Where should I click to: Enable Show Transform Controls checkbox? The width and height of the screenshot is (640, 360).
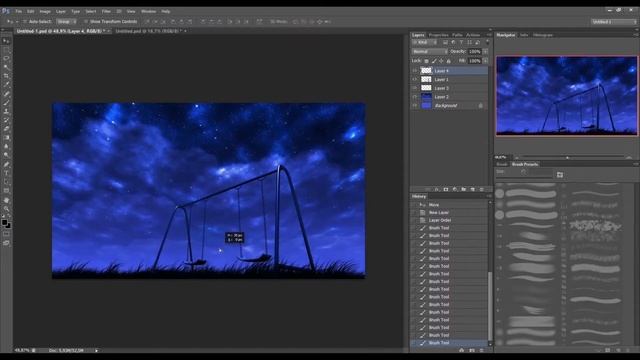(86, 22)
